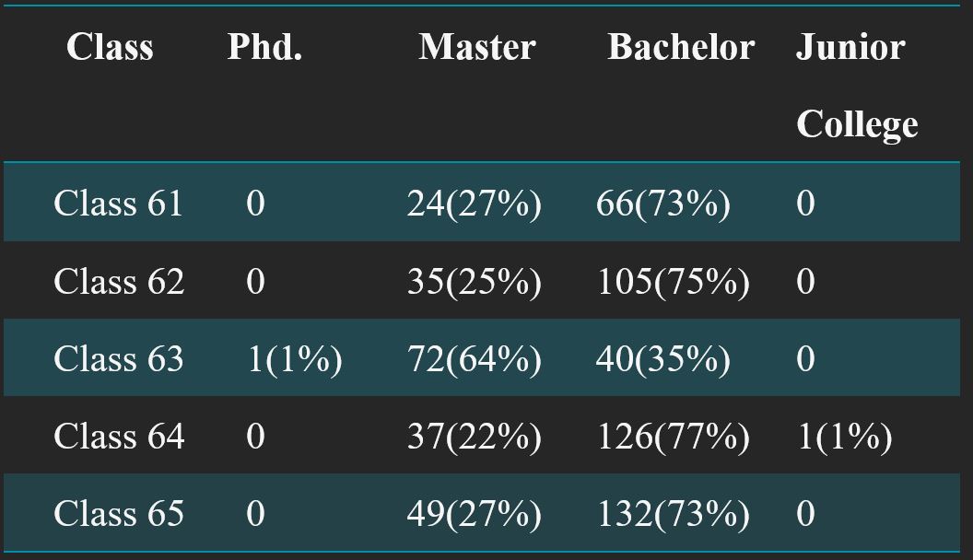Select the Phd. column header

[x=265, y=47]
